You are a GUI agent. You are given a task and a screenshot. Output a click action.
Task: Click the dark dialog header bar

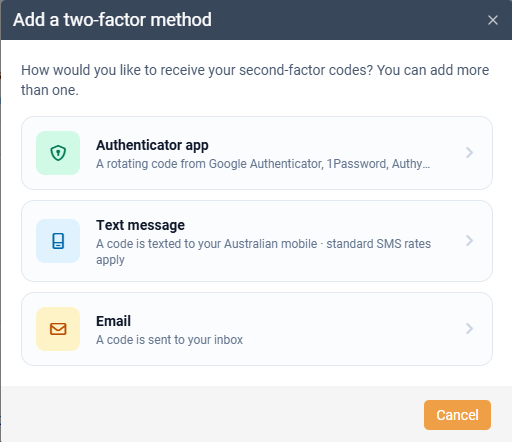pyautogui.click(x=333, y=20)
